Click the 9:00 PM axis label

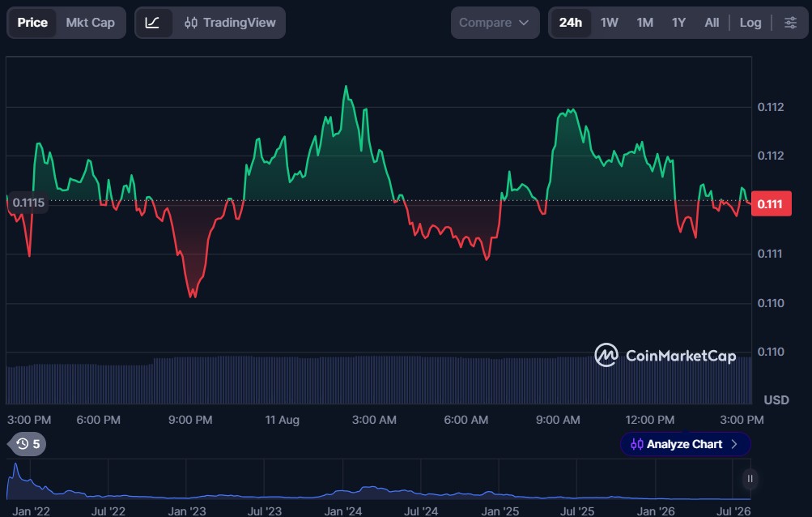(x=190, y=420)
